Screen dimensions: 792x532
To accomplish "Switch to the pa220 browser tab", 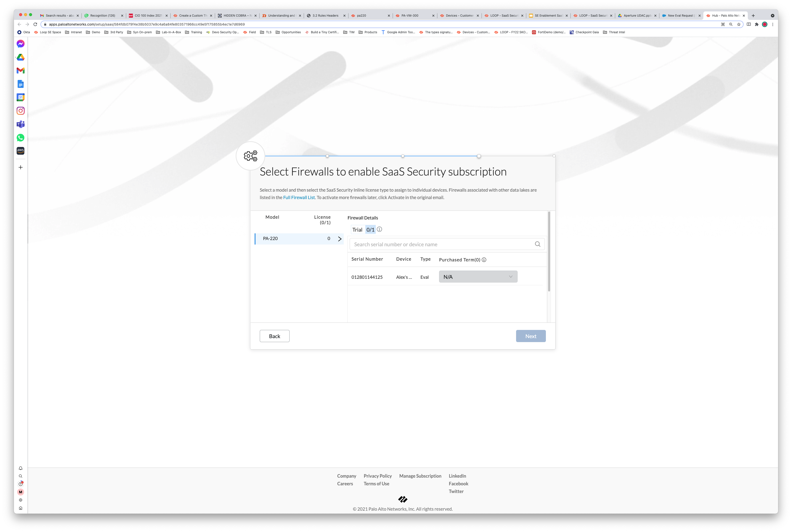I will (362, 15).
